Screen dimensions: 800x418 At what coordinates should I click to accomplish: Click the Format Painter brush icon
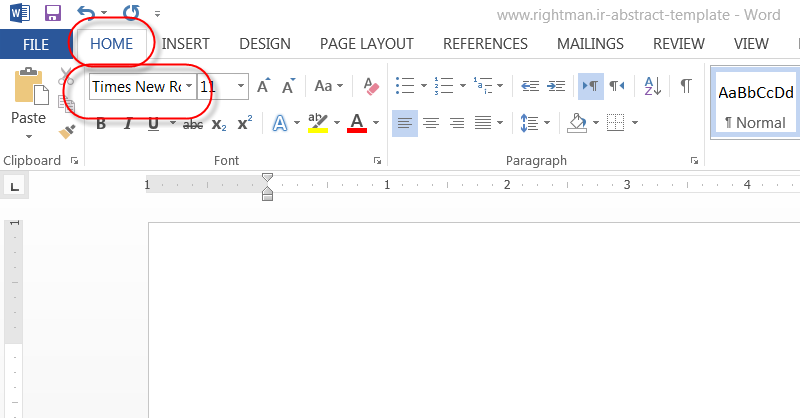coord(67,131)
